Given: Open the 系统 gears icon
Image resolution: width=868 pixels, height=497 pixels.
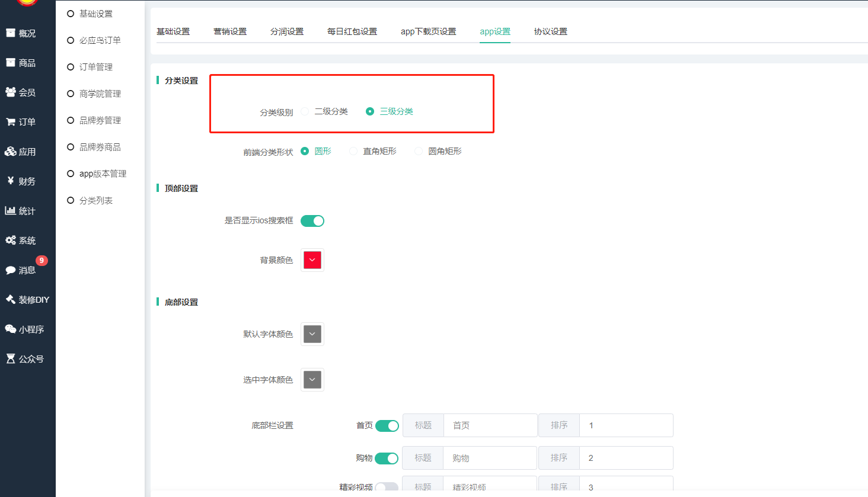Looking at the screenshot, I should click(x=11, y=241).
